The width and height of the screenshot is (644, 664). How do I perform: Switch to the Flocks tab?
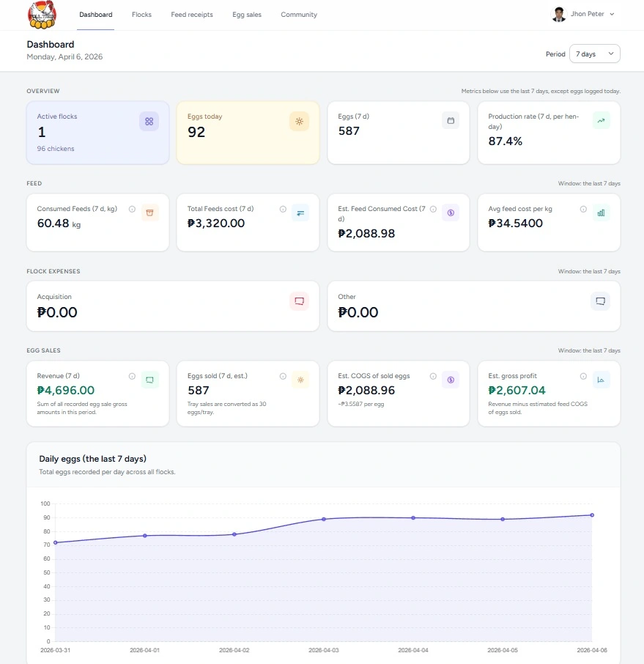(141, 14)
